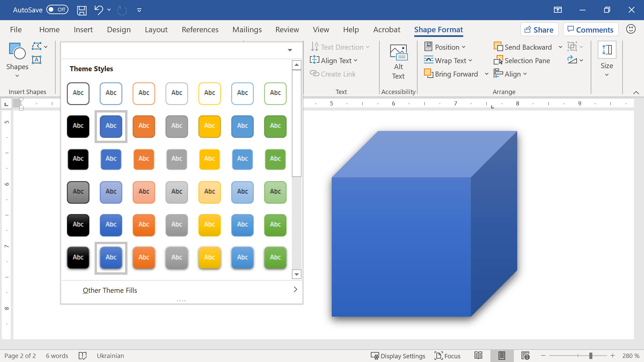Image resolution: width=644 pixels, height=362 pixels.
Task: Open the Position dropdown
Action: click(445, 47)
